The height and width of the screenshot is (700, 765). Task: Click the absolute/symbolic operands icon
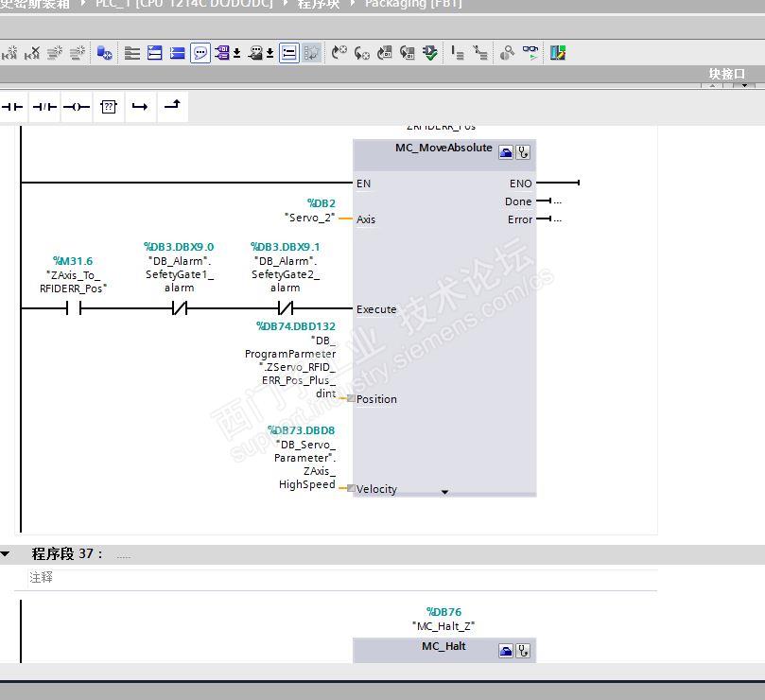222,52
